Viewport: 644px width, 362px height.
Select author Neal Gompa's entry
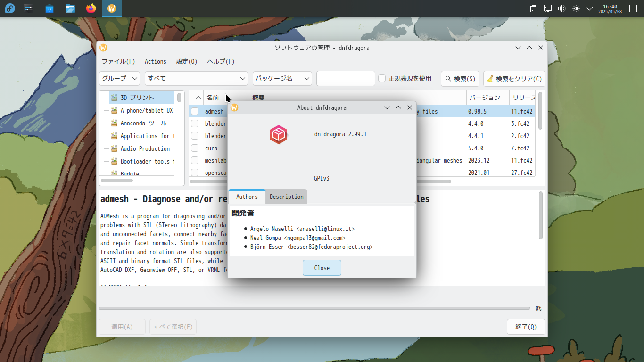pos(298,238)
